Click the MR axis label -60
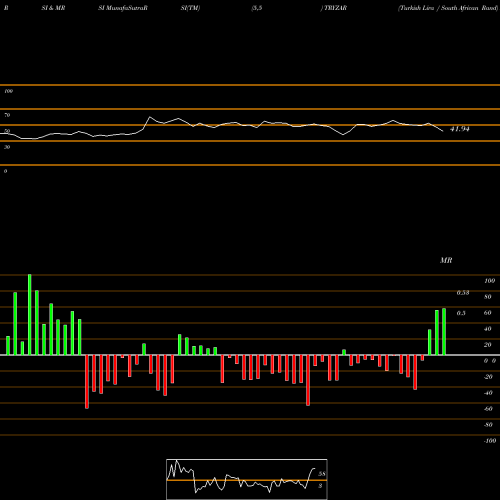The height and width of the screenshot is (500, 500). pyautogui.click(x=488, y=409)
